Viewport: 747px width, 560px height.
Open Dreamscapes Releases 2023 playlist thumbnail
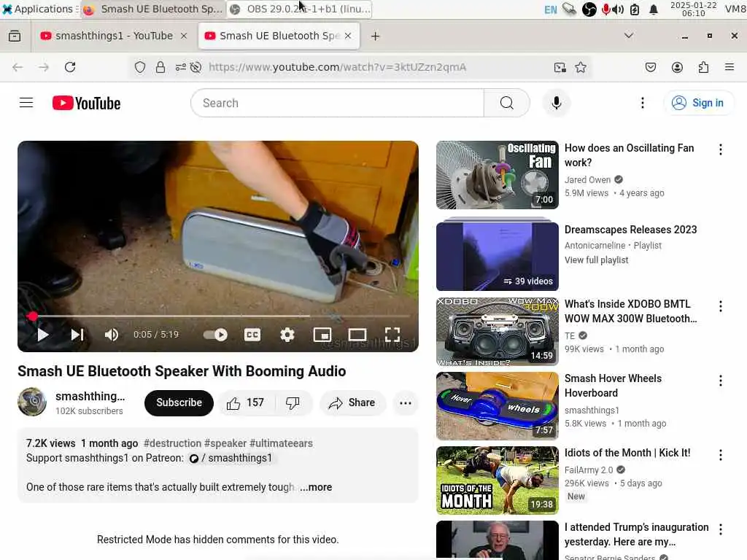coord(498,254)
